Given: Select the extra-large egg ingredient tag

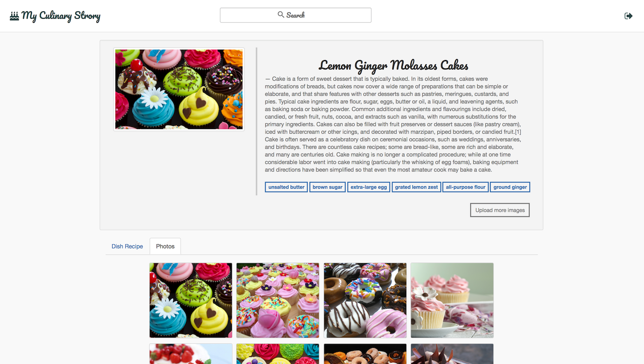Looking at the screenshot, I should (369, 187).
